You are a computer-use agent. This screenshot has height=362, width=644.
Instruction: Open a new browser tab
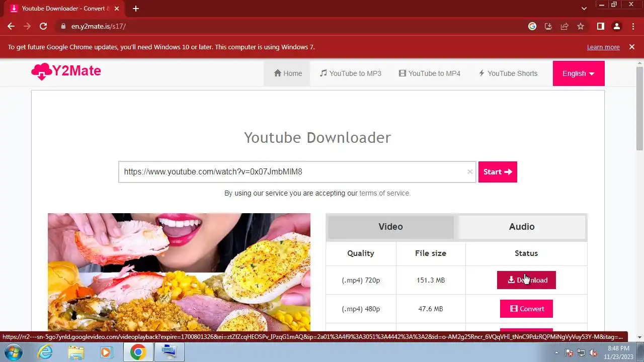pyautogui.click(x=136, y=9)
